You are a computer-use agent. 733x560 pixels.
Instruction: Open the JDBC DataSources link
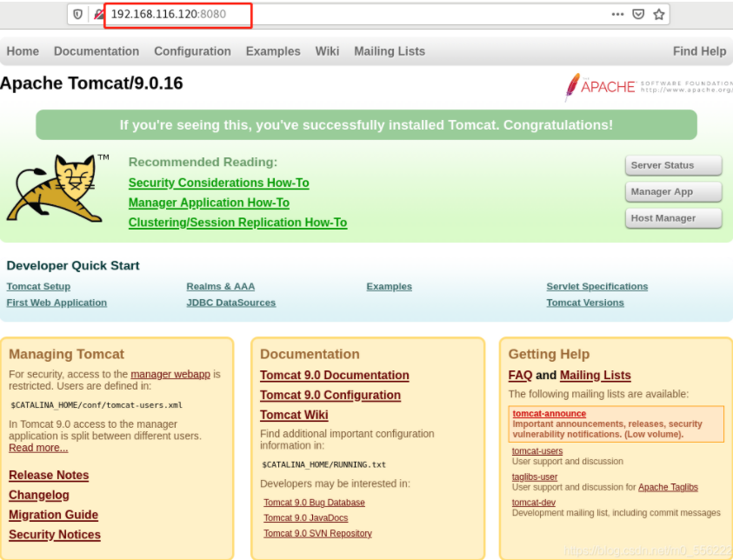(x=231, y=303)
